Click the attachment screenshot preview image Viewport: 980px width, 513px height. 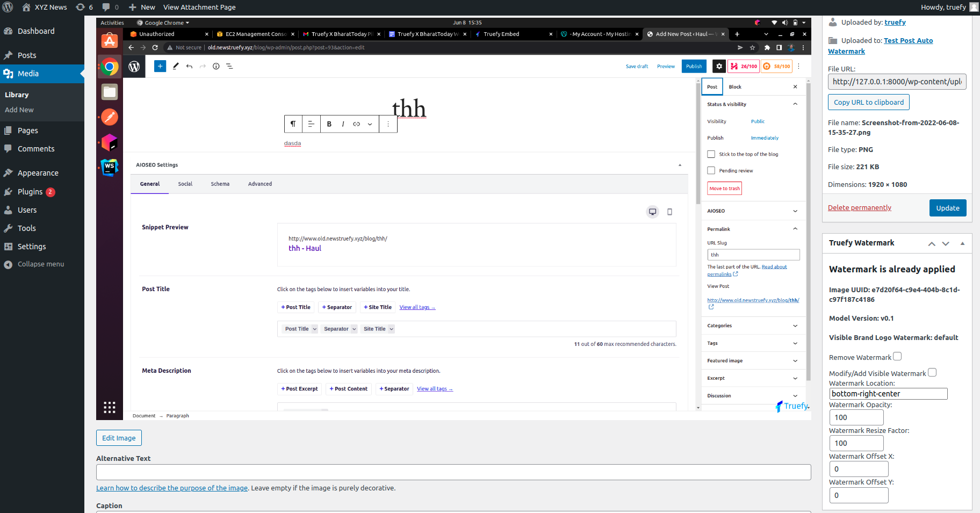[x=453, y=219]
